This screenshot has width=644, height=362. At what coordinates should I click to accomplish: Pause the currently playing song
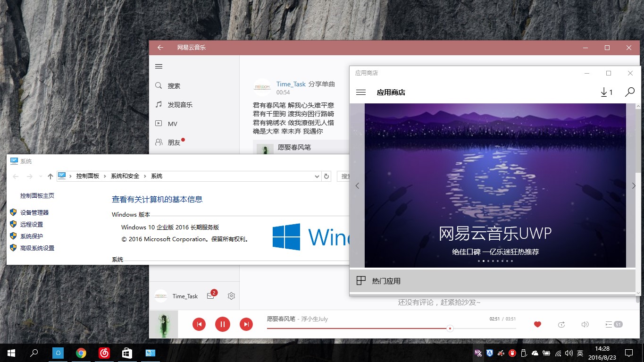(x=222, y=324)
